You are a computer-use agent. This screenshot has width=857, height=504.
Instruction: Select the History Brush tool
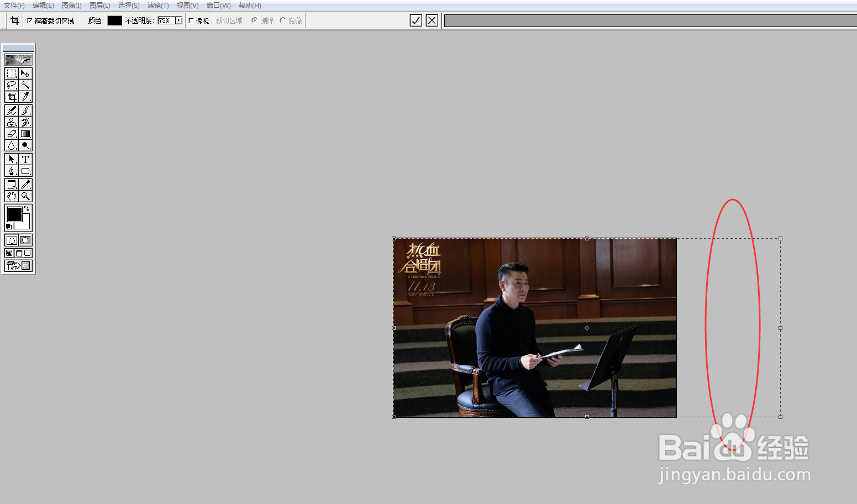(x=25, y=122)
